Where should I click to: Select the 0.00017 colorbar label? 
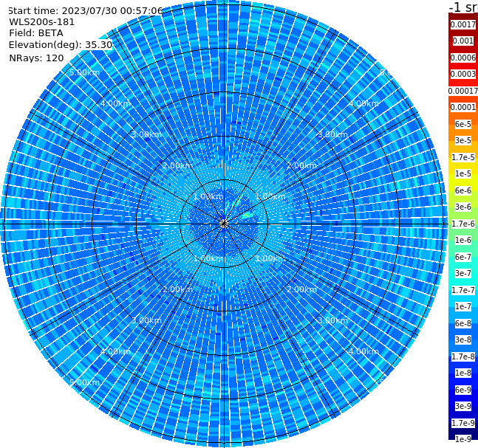(463, 91)
